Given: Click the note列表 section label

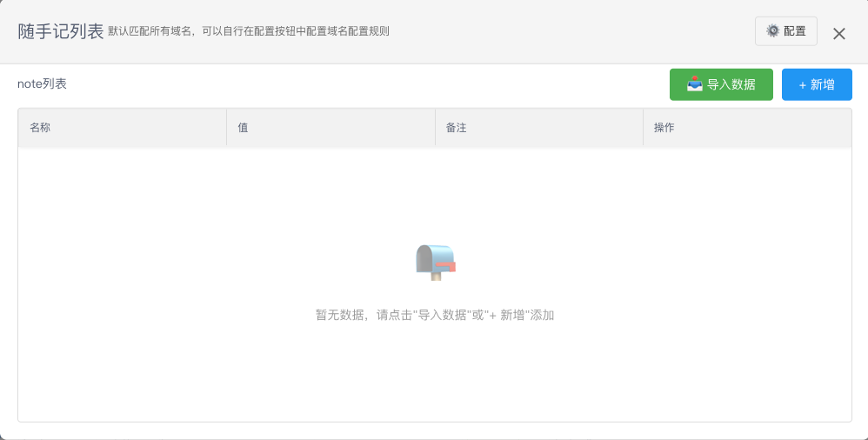Looking at the screenshot, I should click(42, 84).
